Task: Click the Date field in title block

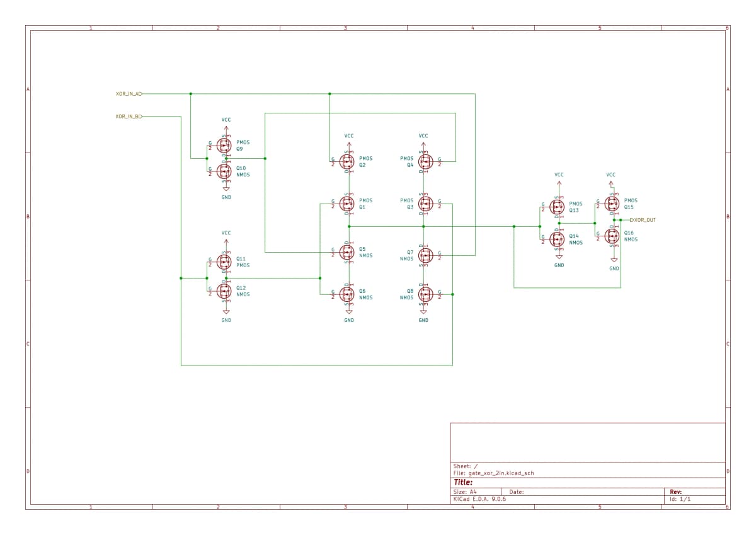Action: (517, 492)
